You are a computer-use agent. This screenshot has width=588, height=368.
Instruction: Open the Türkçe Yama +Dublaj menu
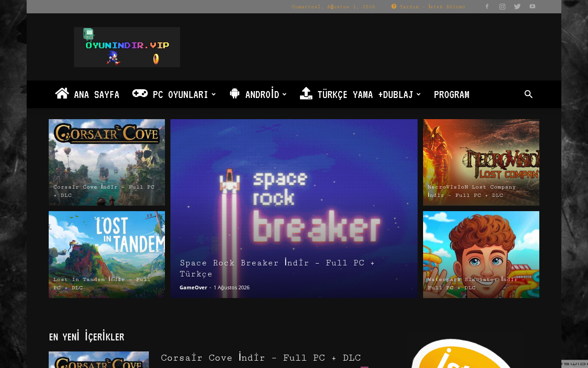(x=365, y=95)
